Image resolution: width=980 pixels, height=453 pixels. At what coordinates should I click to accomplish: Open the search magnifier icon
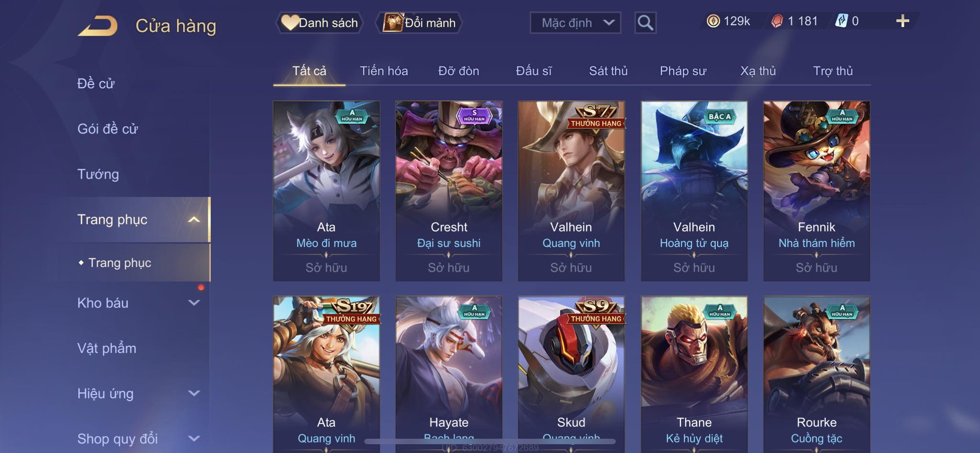[645, 23]
